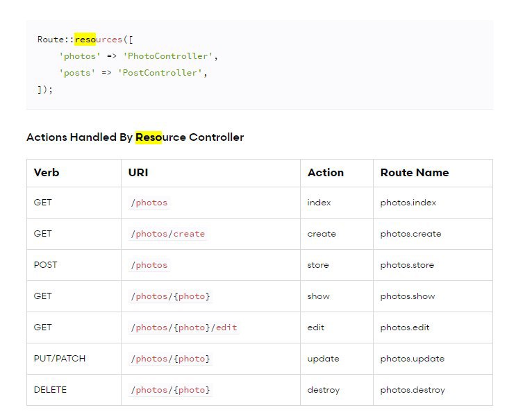Screen dimensions: 532x417
Task: Click the '/photos/create' URI code
Action: pos(168,234)
